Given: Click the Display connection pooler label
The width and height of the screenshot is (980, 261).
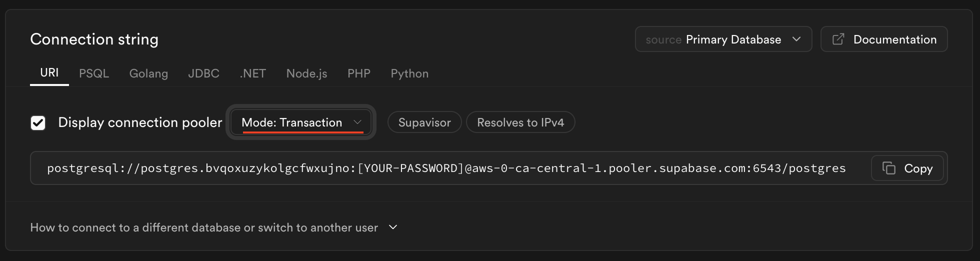Looking at the screenshot, I should [x=140, y=122].
